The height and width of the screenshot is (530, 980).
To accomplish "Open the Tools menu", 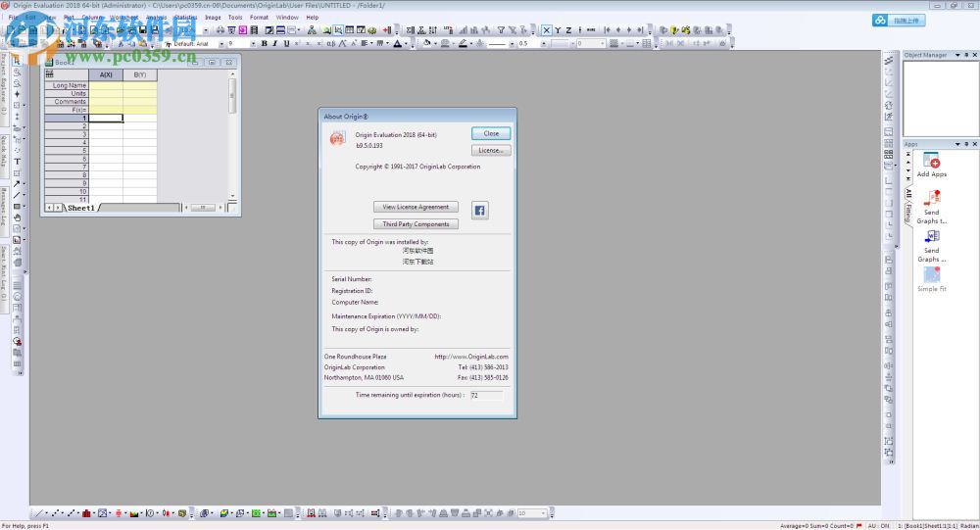I will 235,18.
